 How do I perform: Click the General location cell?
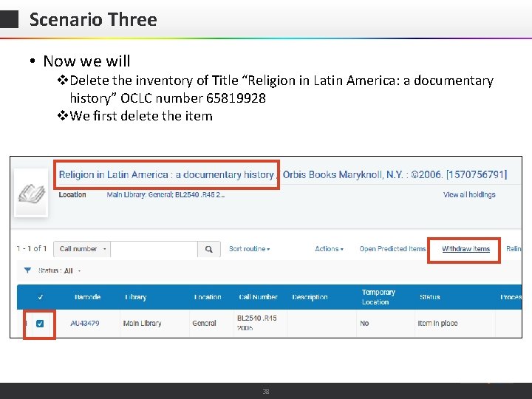pos(204,324)
